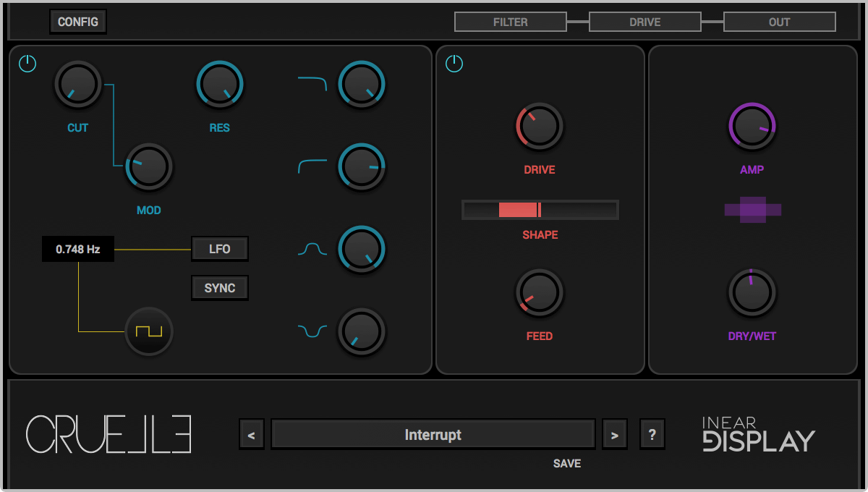Select the FILTER block in signal chain

[510, 22]
